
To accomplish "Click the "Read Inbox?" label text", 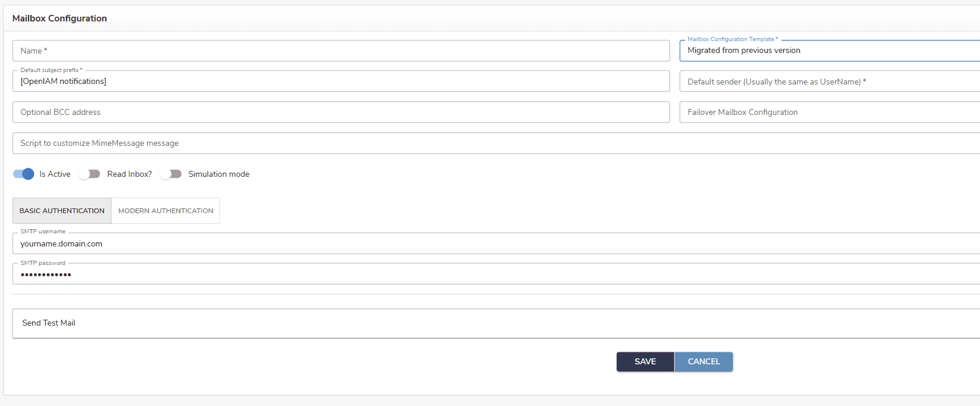I will pyautogui.click(x=129, y=174).
